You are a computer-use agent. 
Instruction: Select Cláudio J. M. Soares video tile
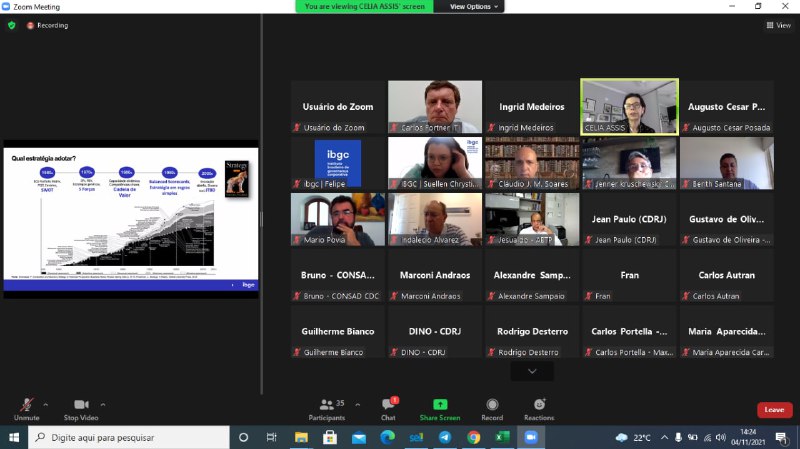532,163
